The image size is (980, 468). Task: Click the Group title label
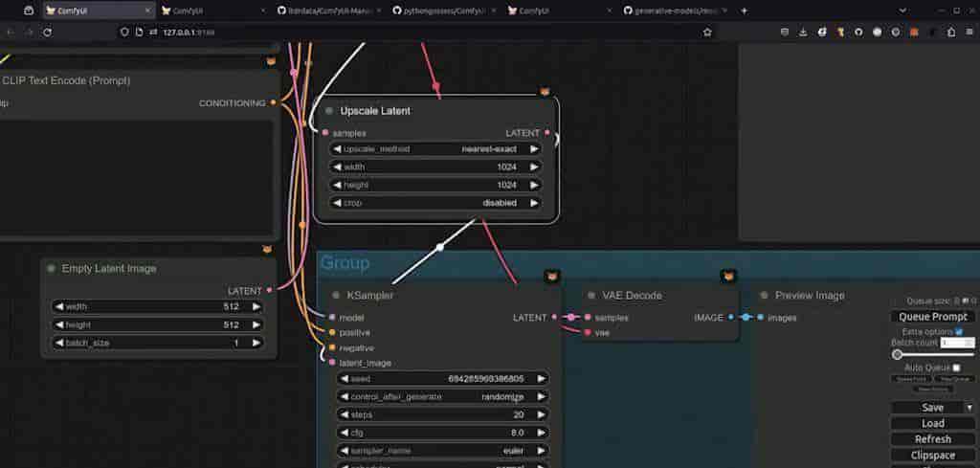345,263
